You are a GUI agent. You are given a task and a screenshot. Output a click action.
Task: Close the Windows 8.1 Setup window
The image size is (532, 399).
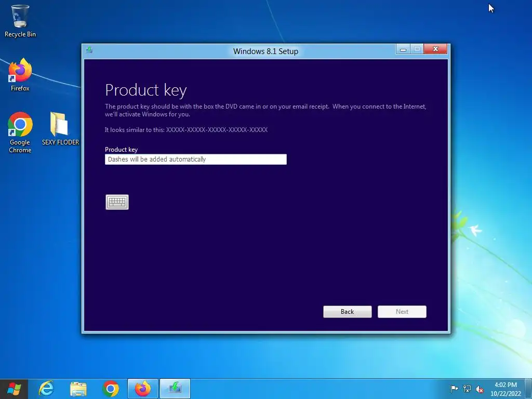pos(436,49)
